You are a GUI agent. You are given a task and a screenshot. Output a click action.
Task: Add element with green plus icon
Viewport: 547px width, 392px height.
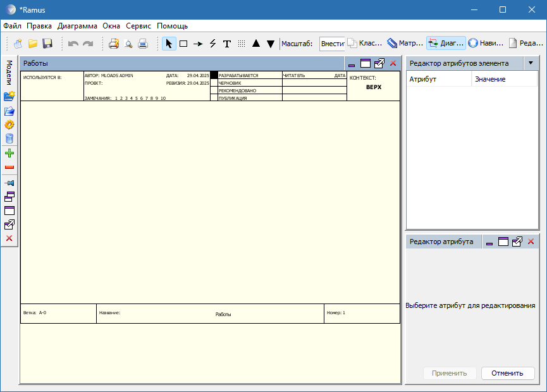(9, 153)
